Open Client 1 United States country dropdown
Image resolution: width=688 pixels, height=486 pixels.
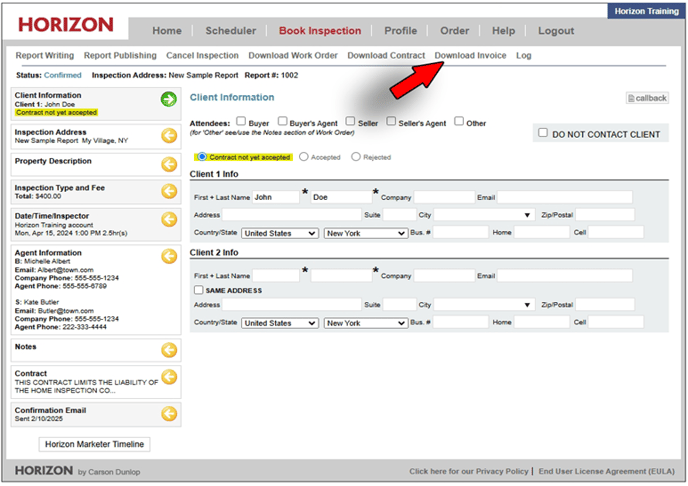[280, 233]
